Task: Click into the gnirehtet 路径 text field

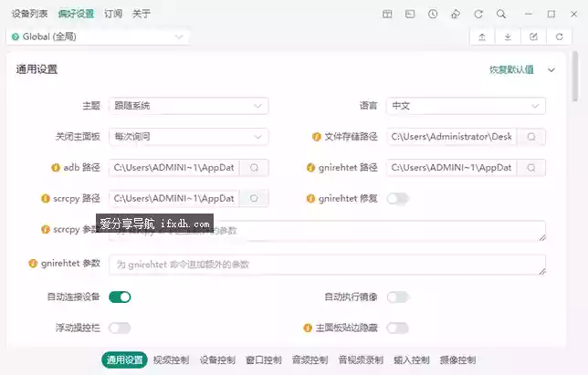Action: pos(451,168)
